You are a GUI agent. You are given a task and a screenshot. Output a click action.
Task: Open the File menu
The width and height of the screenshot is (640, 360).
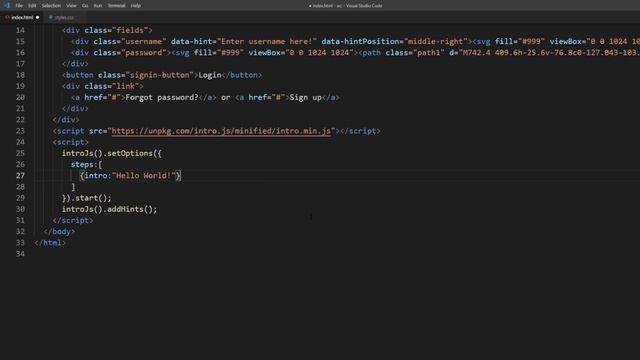19,6
